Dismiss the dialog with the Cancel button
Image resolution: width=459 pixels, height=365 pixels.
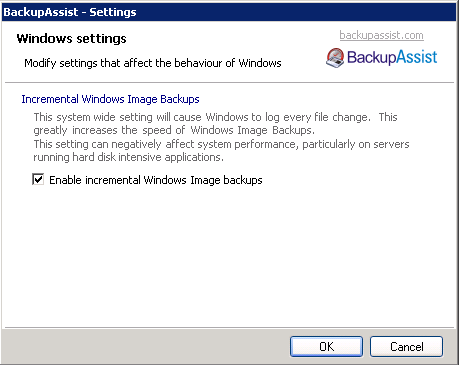407,347
